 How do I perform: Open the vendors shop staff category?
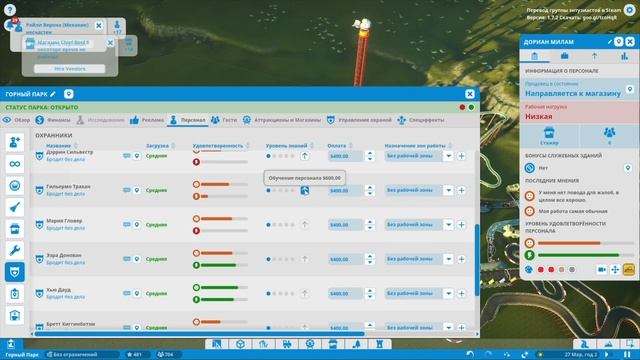[x=15, y=229]
